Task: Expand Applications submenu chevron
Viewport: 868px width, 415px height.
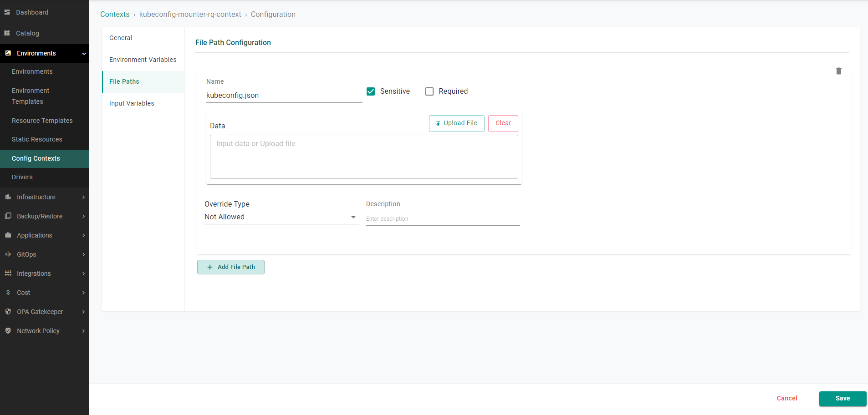Action: coord(83,235)
